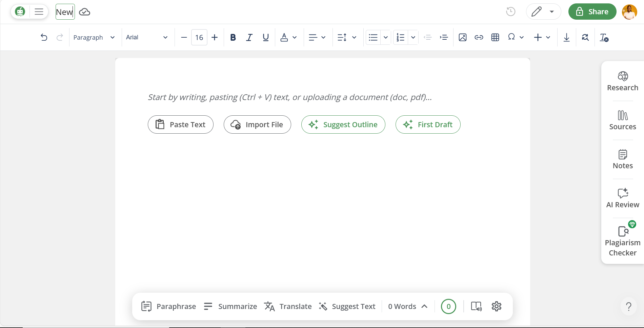644x328 pixels.
Task: Click the line spacing icon
Action: tap(342, 37)
